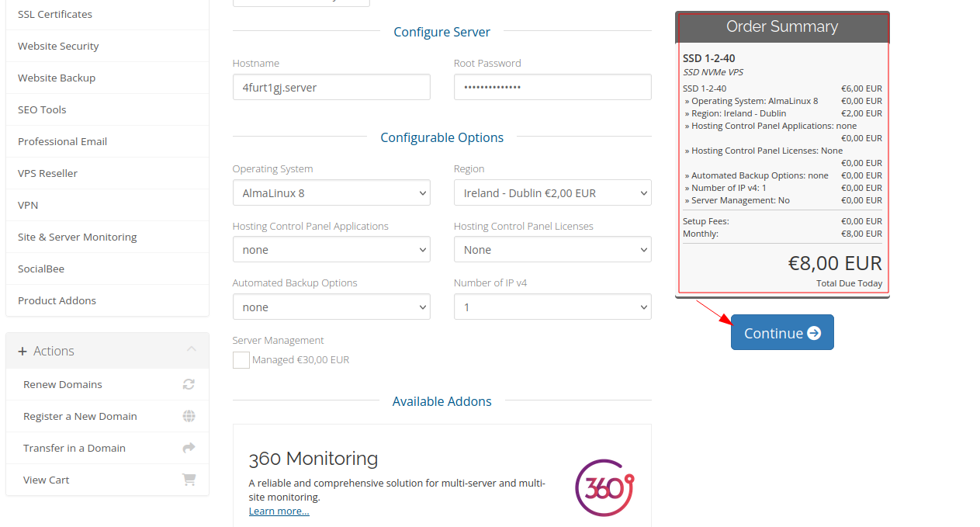
Task: Open VPS Reseller in sidebar
Action: [x=107, y=173]
